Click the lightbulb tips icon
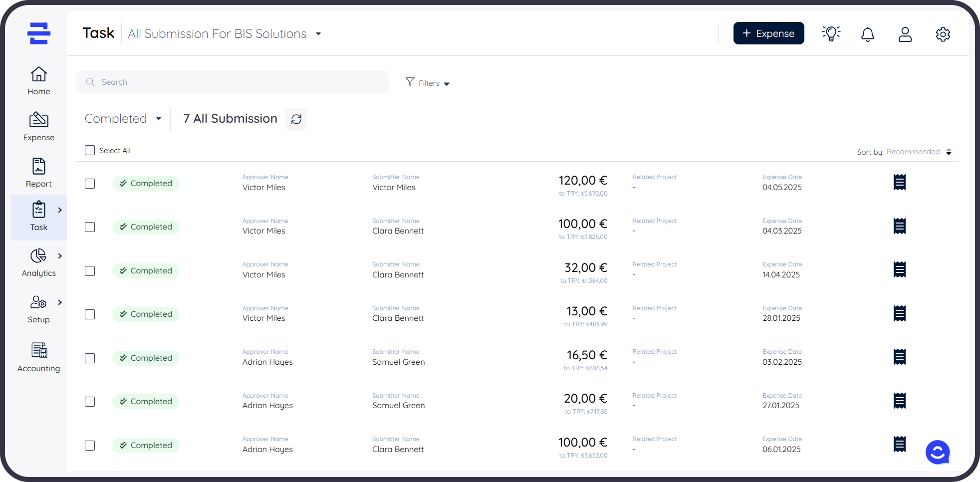 pyautogui.click(x=831, y=34)
